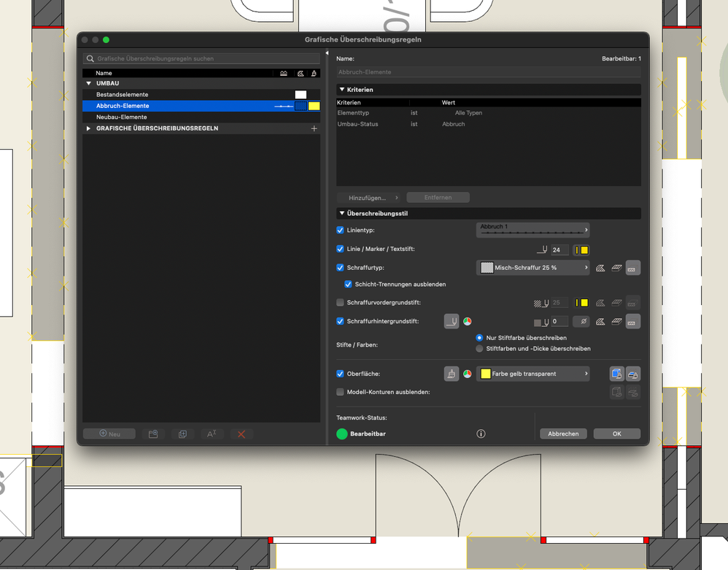Screen dimensions: 728x570
Task: Open the Schraffurvordergrundstift yellow pen swatch
Action: click(581, 303)
